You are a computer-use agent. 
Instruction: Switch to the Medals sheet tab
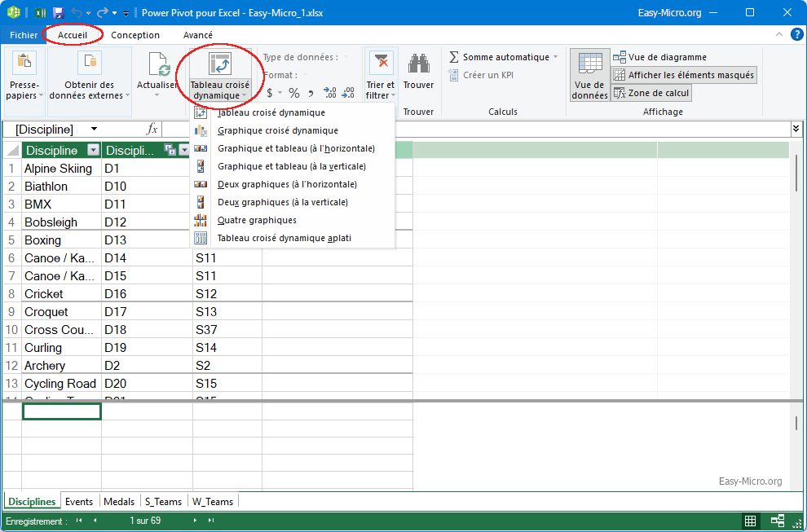click(x=119, y=502)
